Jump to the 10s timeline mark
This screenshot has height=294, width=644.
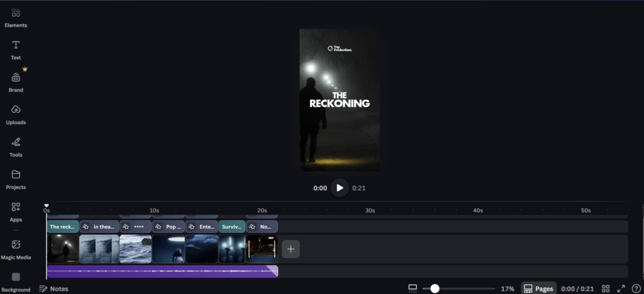pyautogui.click(x=154, y=210)
